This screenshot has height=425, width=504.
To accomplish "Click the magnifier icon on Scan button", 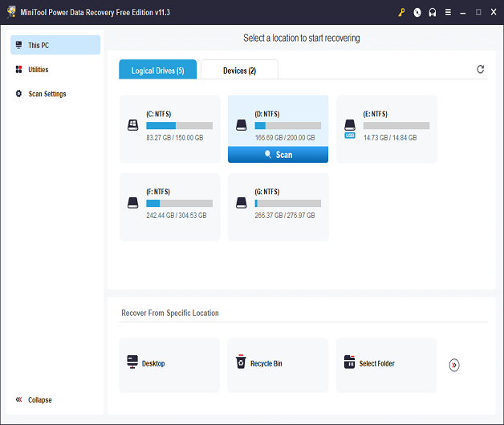I will [268, 154].
